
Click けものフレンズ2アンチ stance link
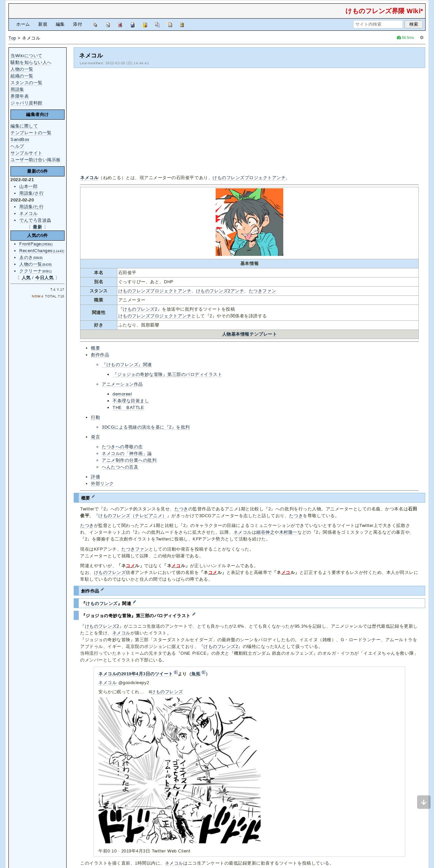[x=220, y=291]
